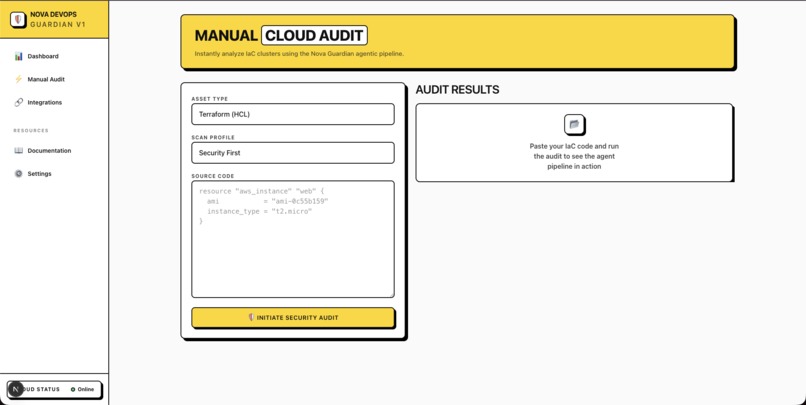Click the Settings gear icon

[19, 174]
